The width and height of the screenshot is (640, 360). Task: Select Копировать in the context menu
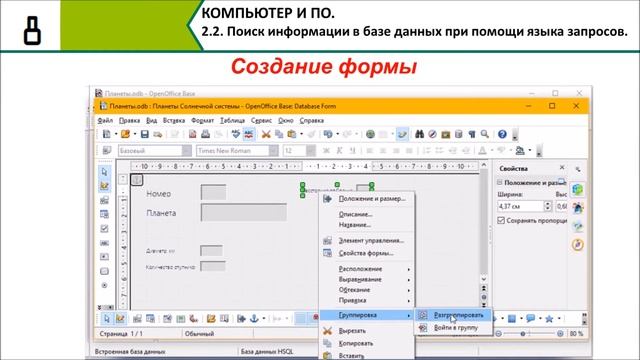(x=367, y=344)
